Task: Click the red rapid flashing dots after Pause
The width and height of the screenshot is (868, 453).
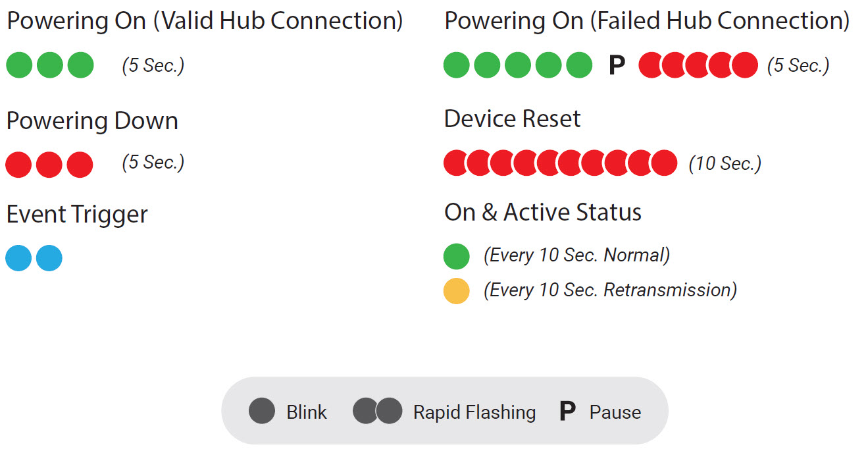Action: (x=698, y=65)
